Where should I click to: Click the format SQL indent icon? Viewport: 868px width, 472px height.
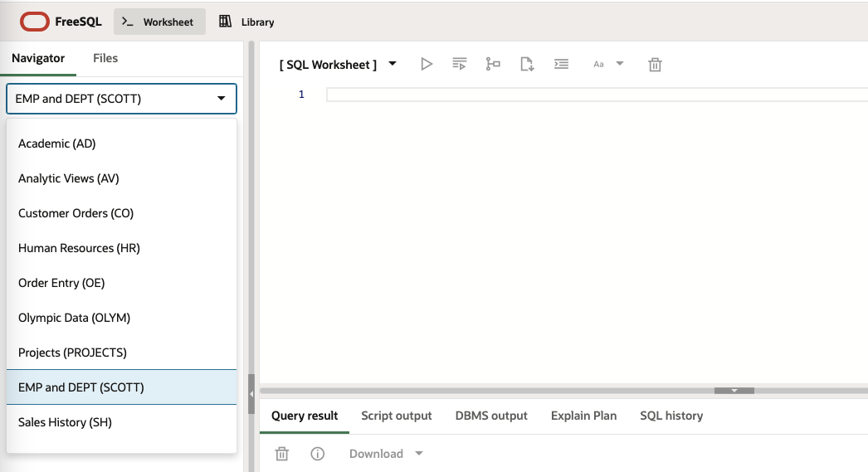coord(561,64)
